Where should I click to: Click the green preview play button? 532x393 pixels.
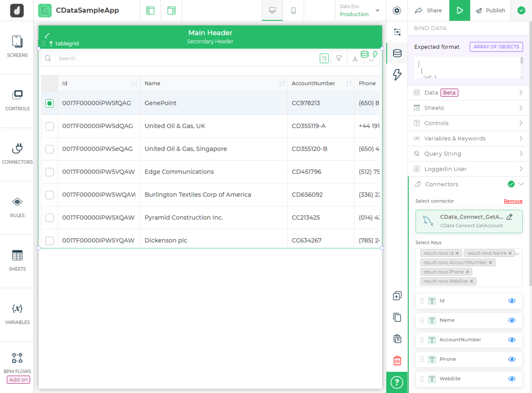coord(460,11)
